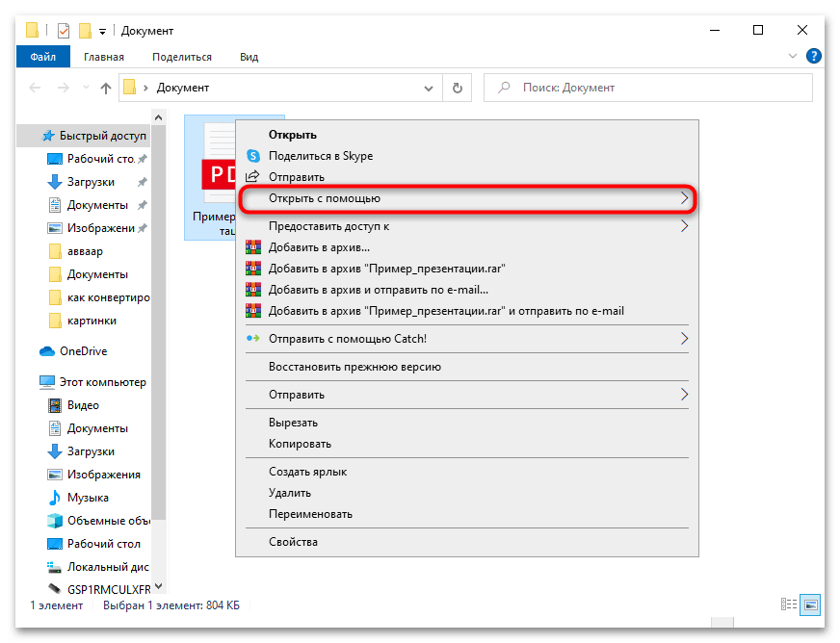The height and width of the screenshot is (643, 840).
Task: Choose Переименовать in the context menu
Action: click(467, 514)
